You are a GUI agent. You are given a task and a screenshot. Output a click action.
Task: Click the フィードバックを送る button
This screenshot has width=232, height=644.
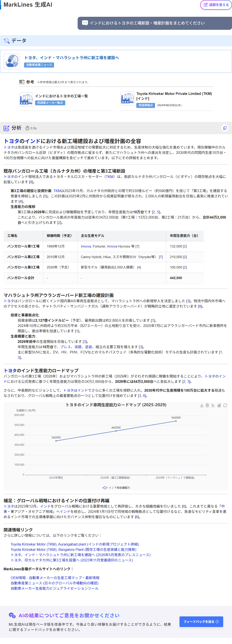pyautogui.click(x=201, y=621)
